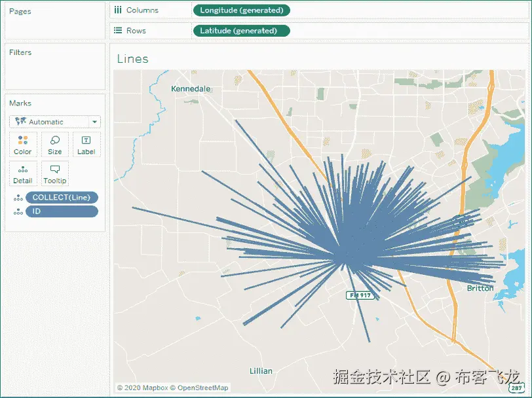The width and height of the screenshot is (532, 398).
Task: Open the Size marks card
Action: (54, 145)
